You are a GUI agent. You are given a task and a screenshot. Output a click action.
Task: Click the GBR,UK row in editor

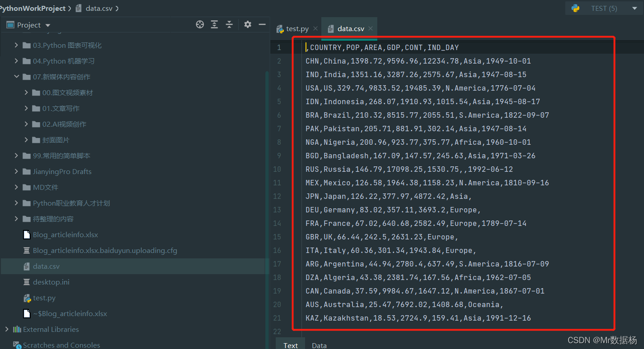click(382, 237)
